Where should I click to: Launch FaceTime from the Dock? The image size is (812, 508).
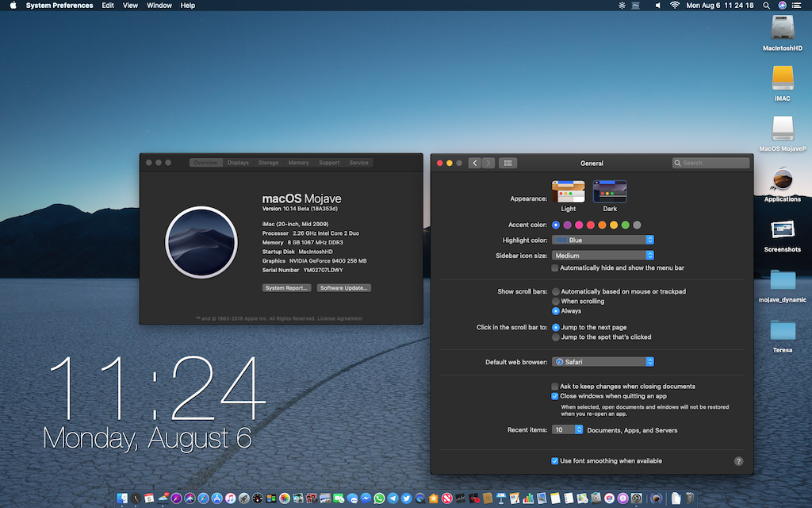pyautogui.click(x=339, y=498)
